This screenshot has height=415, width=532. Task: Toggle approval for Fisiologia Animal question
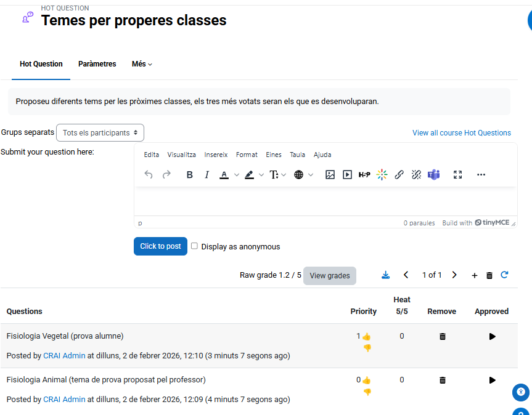coord(492,381)
